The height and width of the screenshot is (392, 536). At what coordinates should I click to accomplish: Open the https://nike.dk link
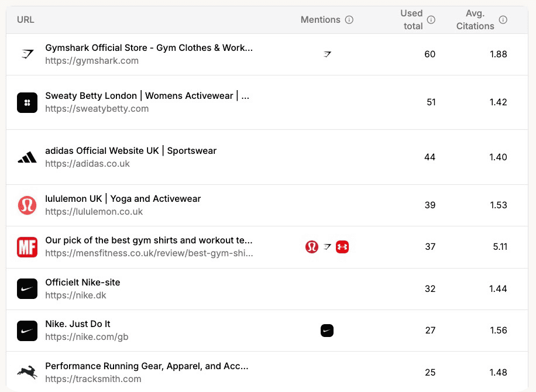[x=75, y=295]
